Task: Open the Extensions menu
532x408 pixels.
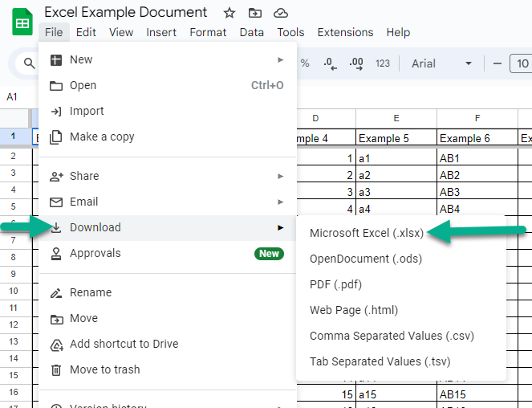Action: (345, 32)
